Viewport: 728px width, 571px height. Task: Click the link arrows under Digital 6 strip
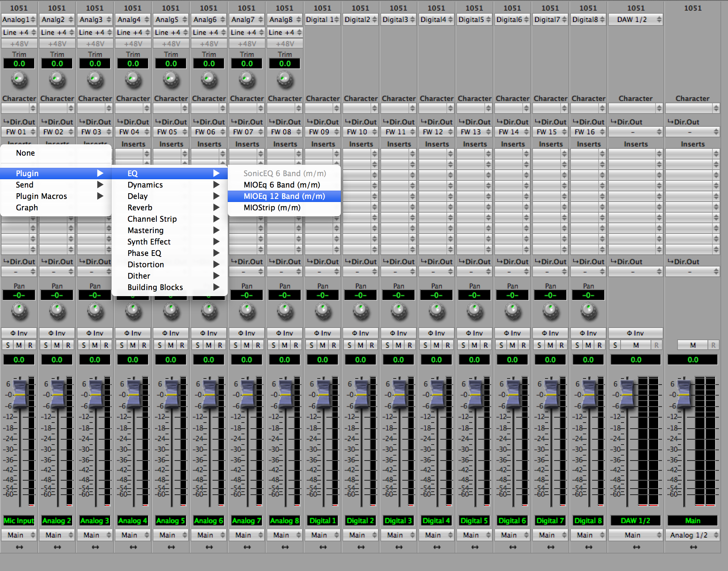(513, 547)
